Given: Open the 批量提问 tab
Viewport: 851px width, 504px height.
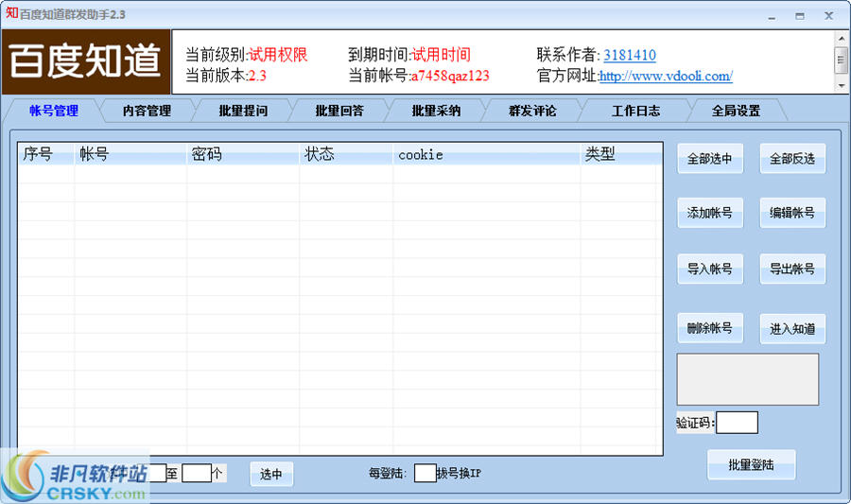Looking at the screenshot, I should [x=243, y=111].
